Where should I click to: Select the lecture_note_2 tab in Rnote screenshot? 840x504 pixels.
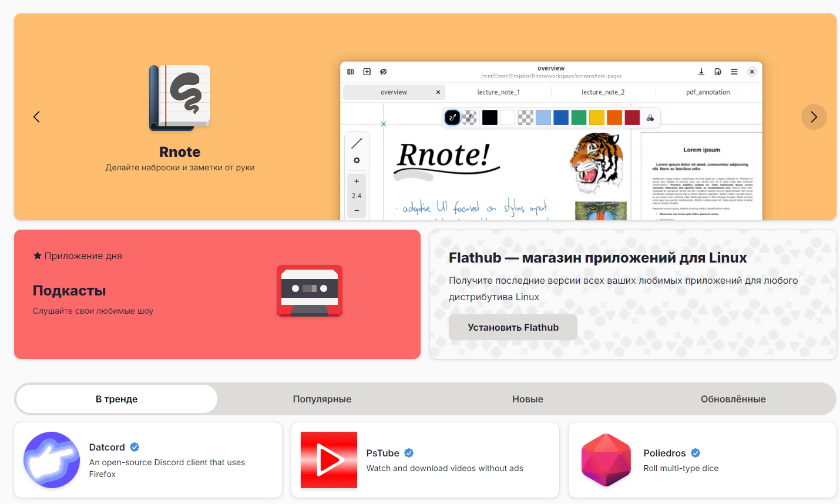(x=603, y=92)
